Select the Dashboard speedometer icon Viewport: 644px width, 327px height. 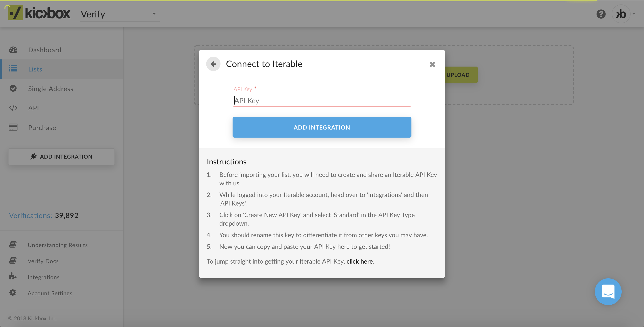(x=13, y=50)
